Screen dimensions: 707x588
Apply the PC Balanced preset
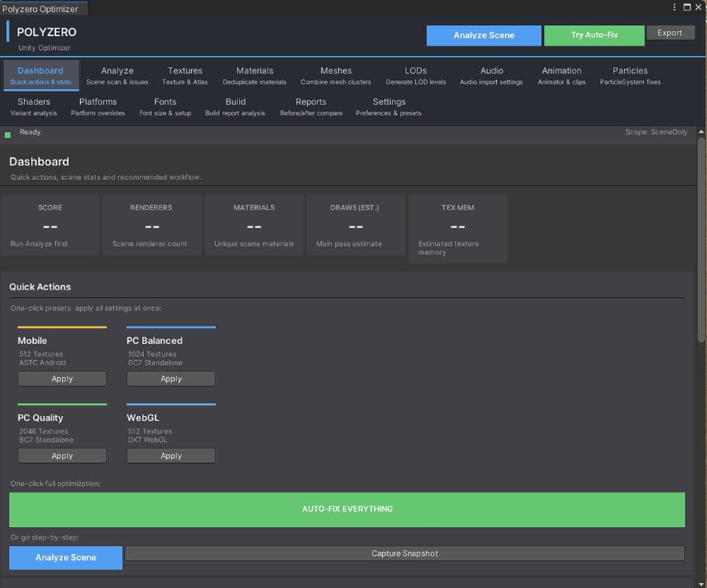171,379
